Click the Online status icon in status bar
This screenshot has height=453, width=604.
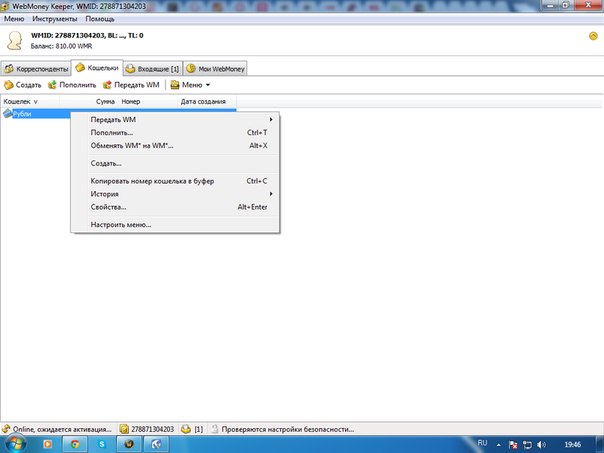(x=6, y=429)
